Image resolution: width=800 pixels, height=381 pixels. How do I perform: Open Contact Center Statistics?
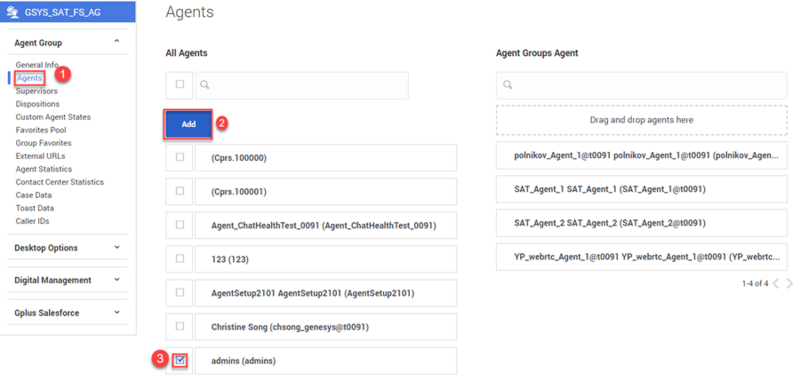point(60,182)
